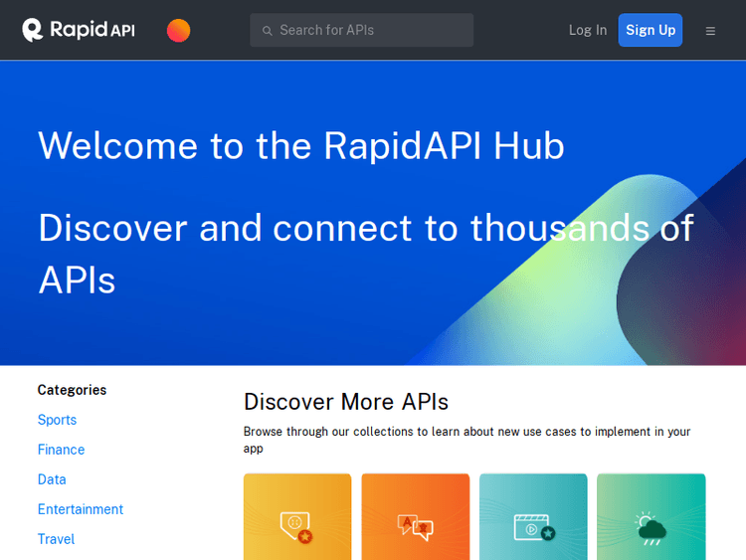Open the sports badge collection card

pos(297,517)
